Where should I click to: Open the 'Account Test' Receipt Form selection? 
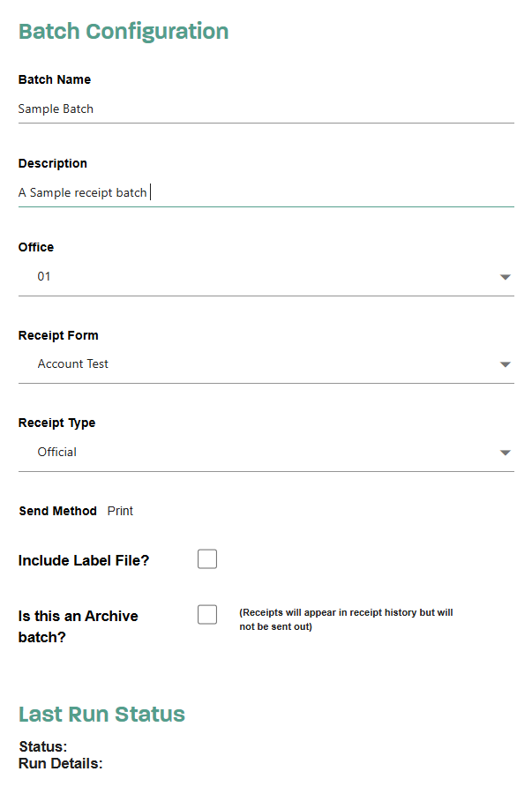pyautogui.click(x=266, y=364)
